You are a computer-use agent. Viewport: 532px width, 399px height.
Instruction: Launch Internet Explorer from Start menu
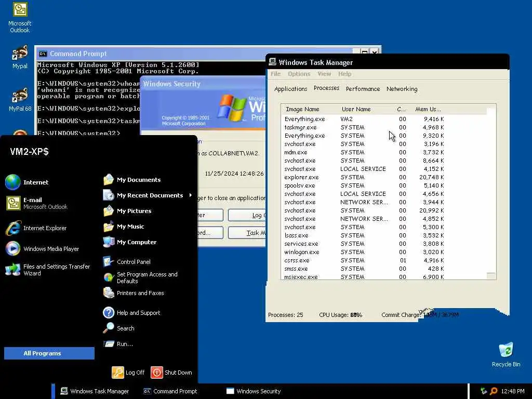click(x=36, y=228)
